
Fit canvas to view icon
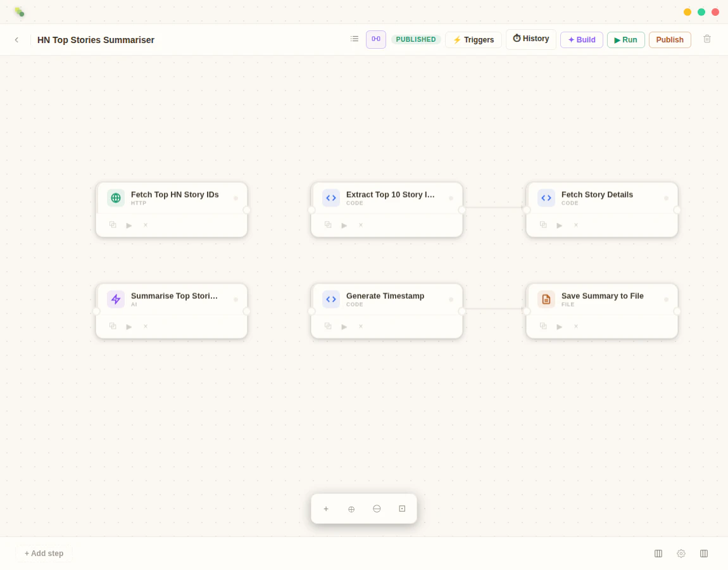pyautogui.click(x=402, y=509)
